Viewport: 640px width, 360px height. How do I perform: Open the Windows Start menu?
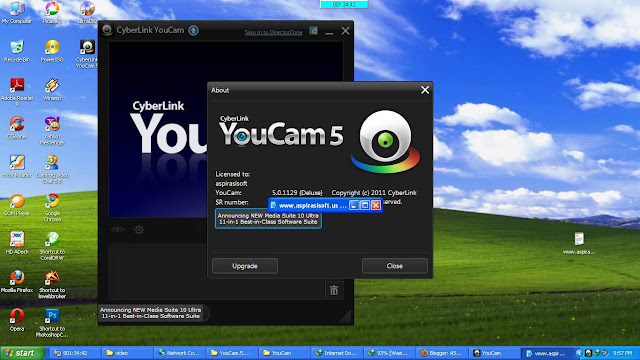(22, 353)
